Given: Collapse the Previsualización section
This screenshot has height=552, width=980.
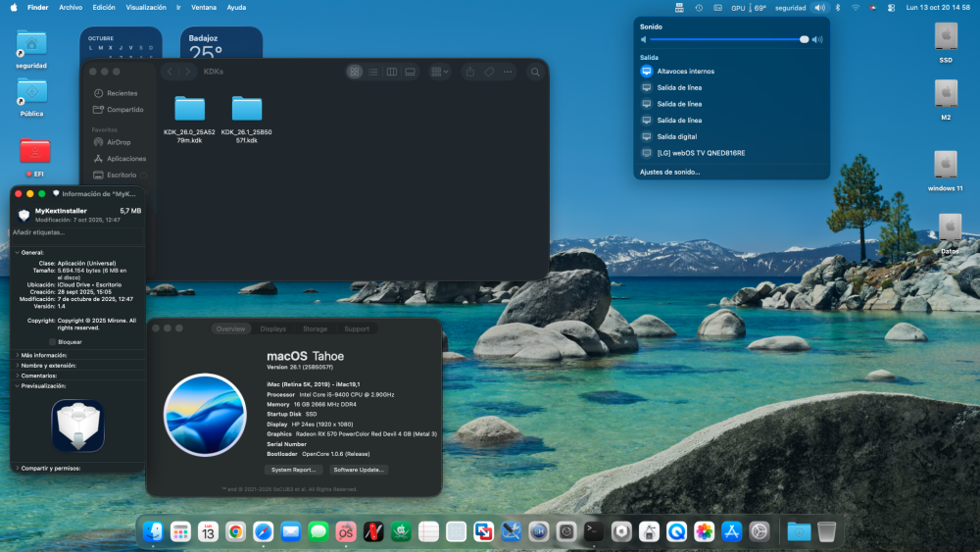Looking at the screenshot, I should (x=17, y=385).
